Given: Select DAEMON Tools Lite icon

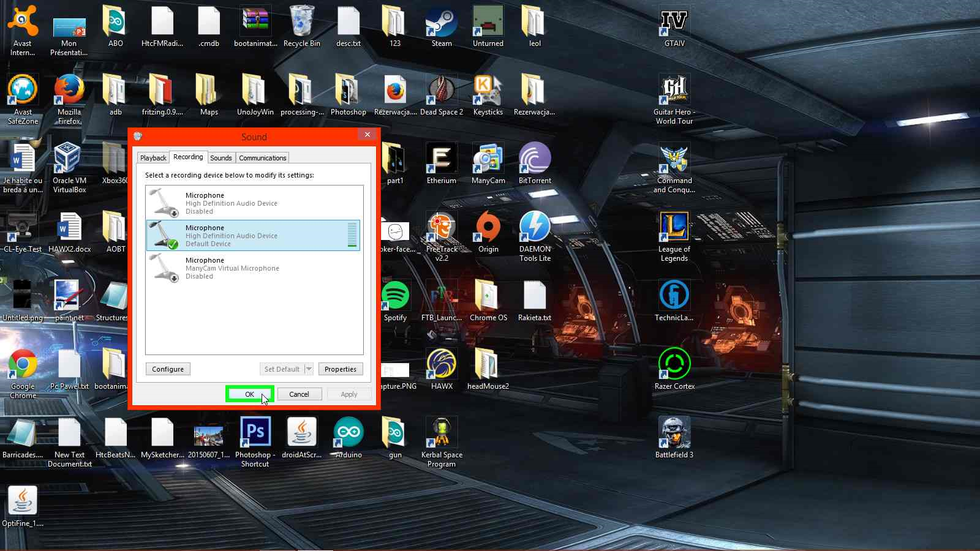Looking at the screenshot, I should (535, 235).
